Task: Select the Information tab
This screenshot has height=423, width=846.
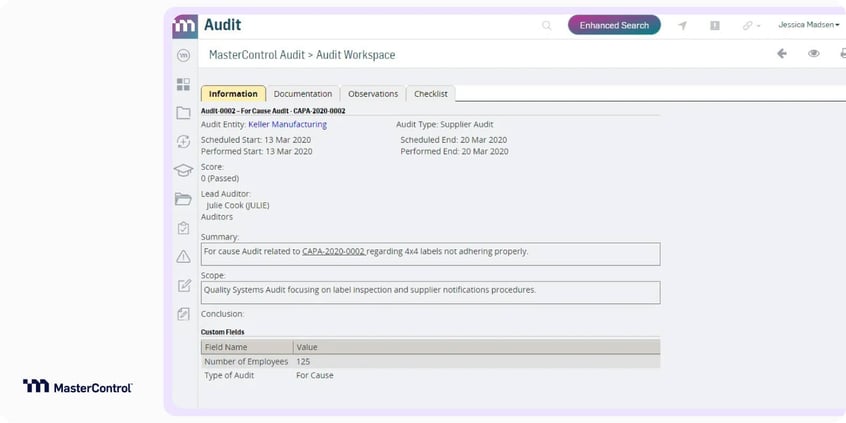Action: tap(233, 93)
